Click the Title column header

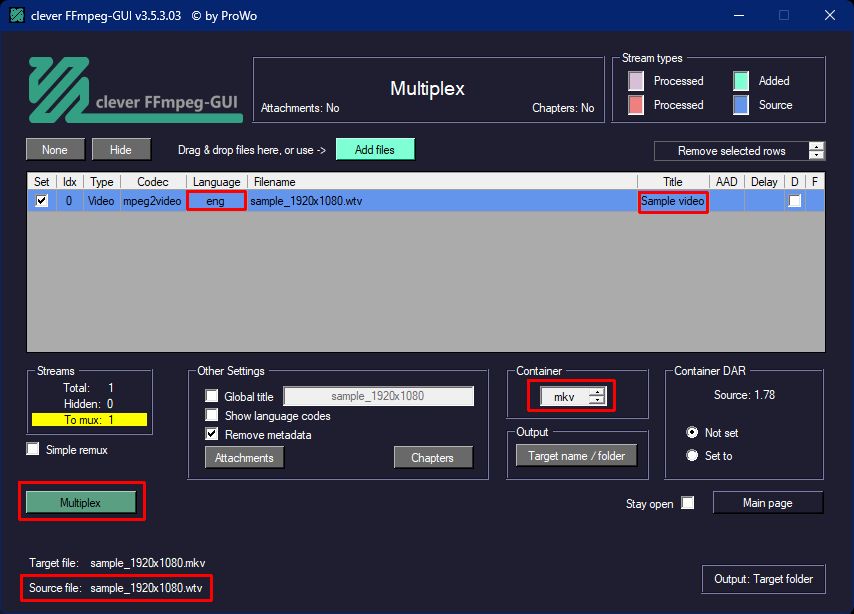673,182
